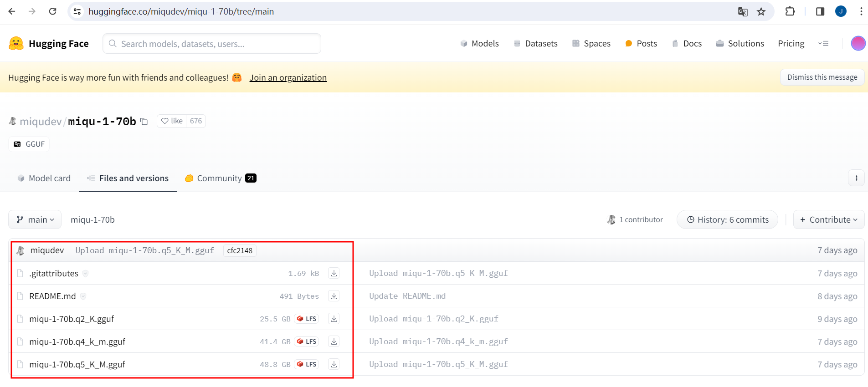Open the Models page
Screen dimensions: 868x387
tap(479, 43)
